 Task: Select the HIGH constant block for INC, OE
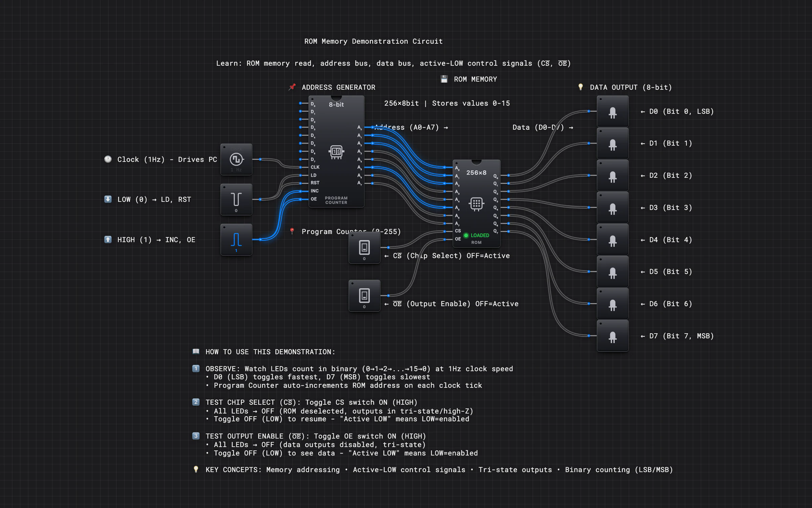(236, 239)
